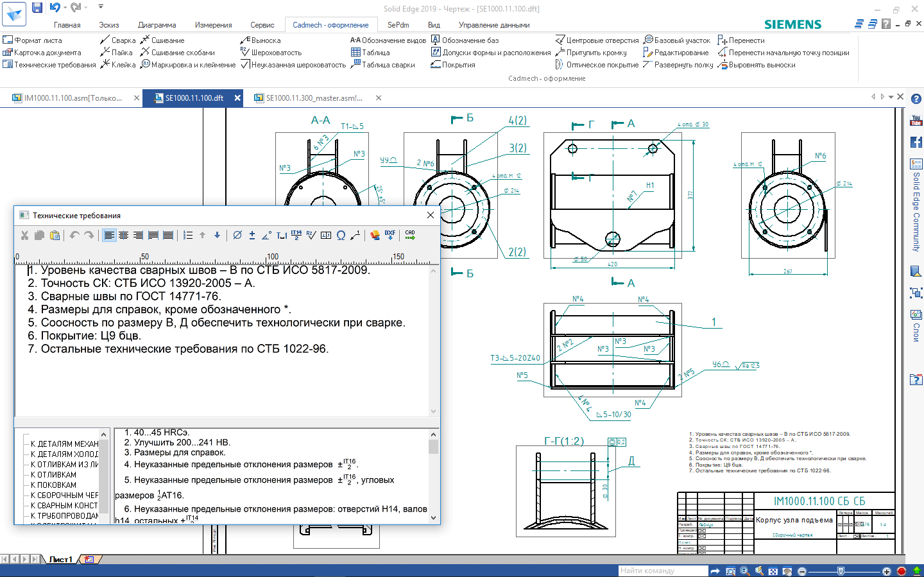Click the IT14/2 tolerance icon

coord(296,236)
